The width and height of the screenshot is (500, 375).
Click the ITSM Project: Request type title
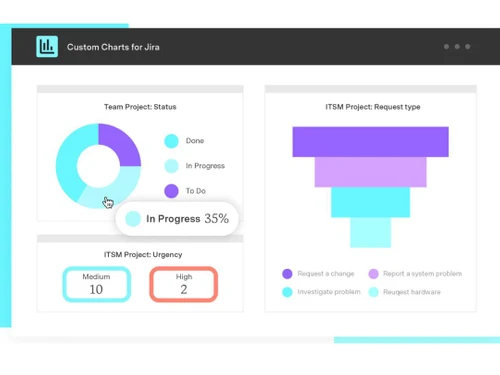pos(373,107)
